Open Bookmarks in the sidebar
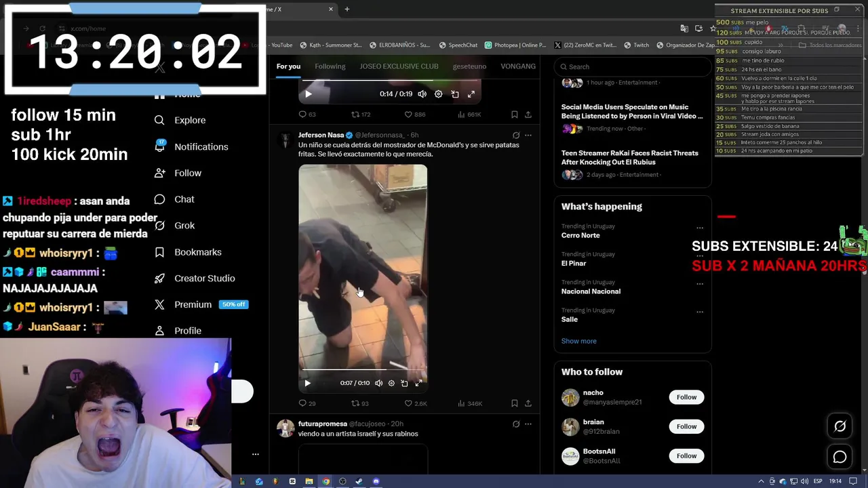This screenshot has height=488, width=868. (x=188, y=251)
